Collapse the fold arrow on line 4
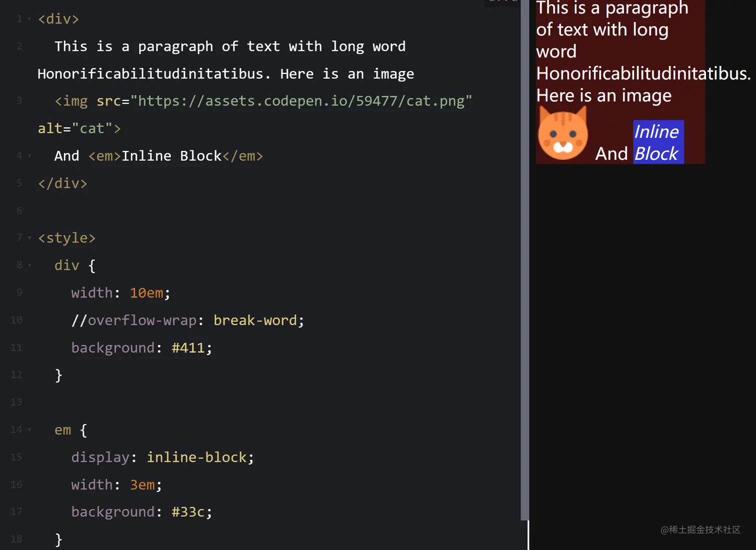Image resolution: width=756 pixels, height=550 pixels. pos(29,156)
